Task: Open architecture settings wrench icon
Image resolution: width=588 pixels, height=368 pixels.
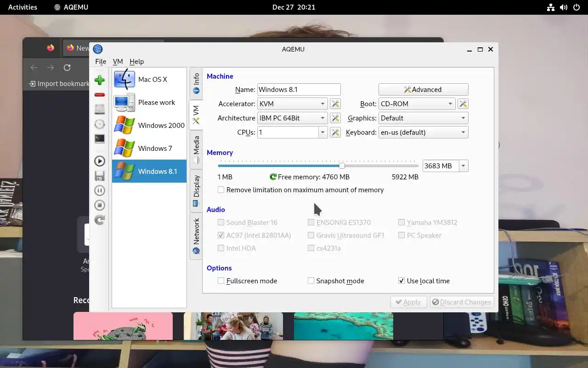Action: [335, 118]
